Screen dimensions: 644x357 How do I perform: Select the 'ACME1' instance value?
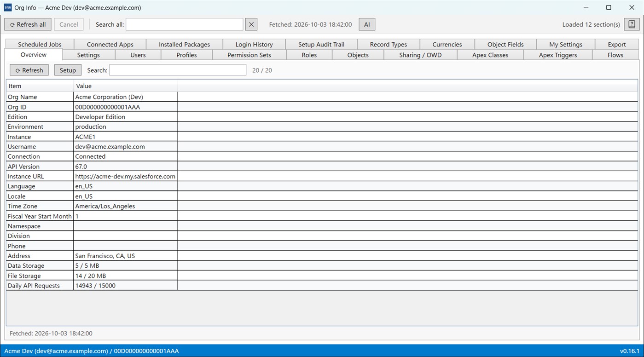pyautogui.click(x=125, y=137)
